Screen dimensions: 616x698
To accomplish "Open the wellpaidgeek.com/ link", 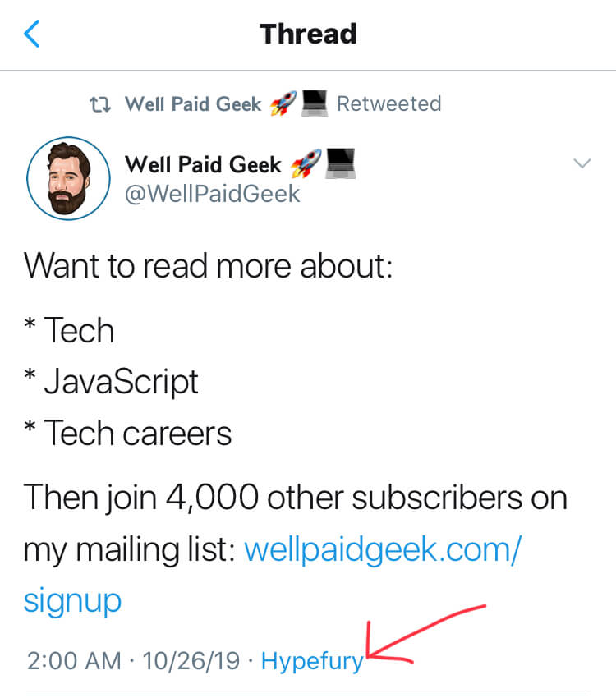I will click(382, 550).
